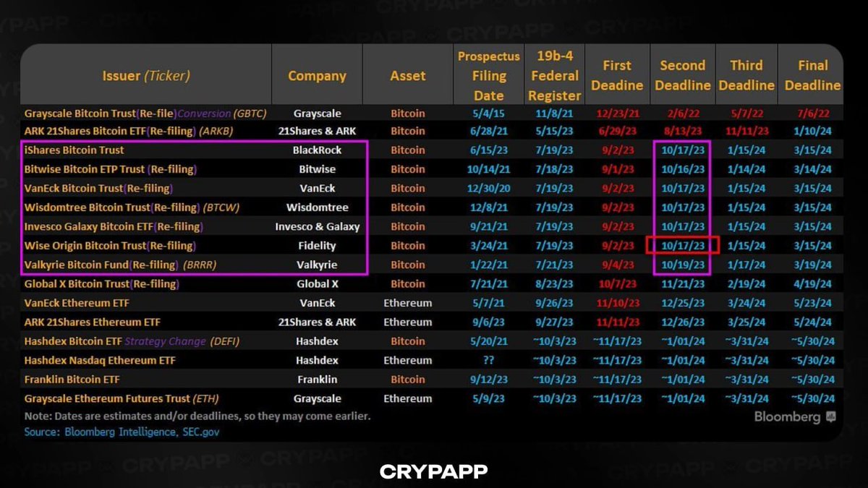The height and width of the screenshot is (488, 868).
Task: Click the 11/21/23 second deadline date
Action: coord(682,284)
